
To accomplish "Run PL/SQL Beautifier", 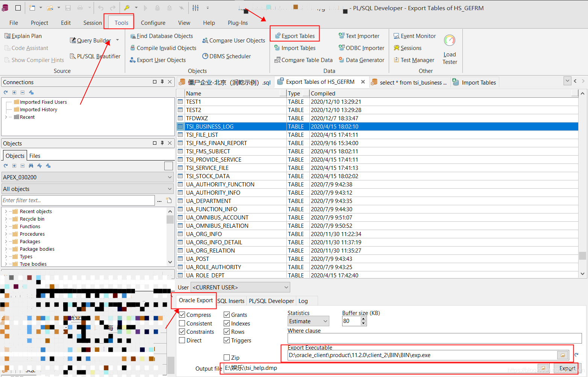I will (95, 56).
